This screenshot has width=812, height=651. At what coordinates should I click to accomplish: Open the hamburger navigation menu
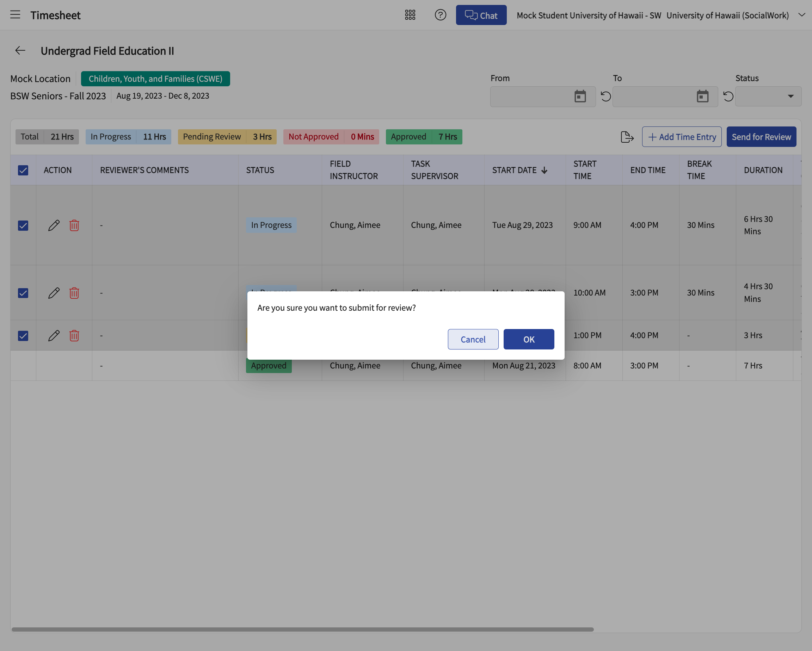point(15,15)
